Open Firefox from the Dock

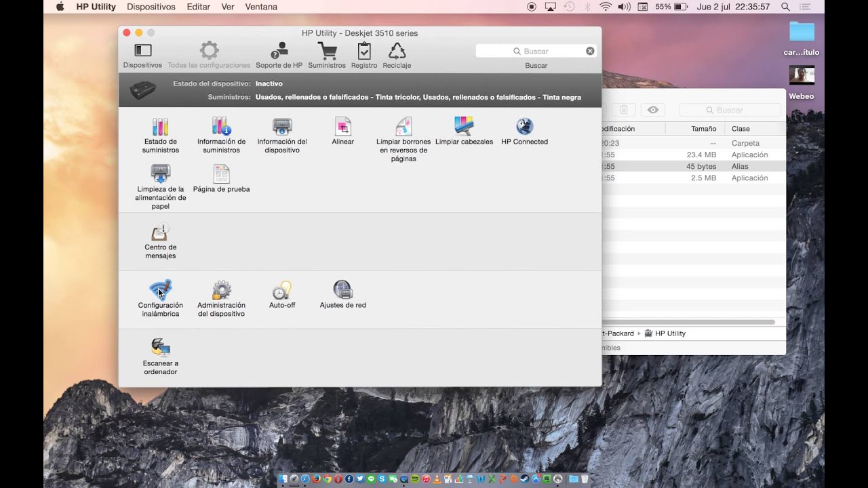316,479
